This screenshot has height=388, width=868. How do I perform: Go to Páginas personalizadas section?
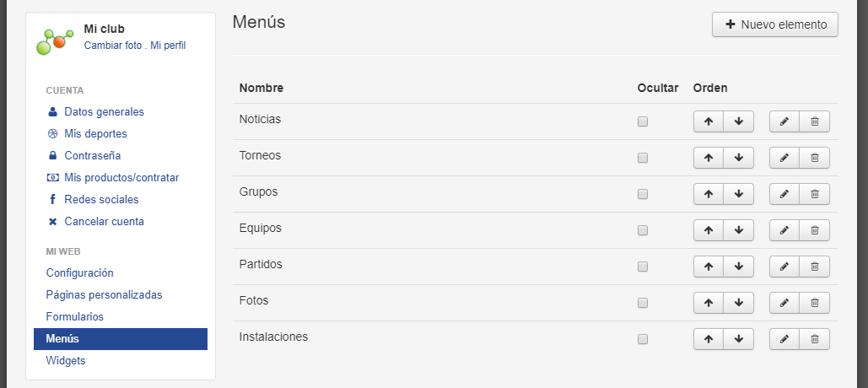coord(104,295)
